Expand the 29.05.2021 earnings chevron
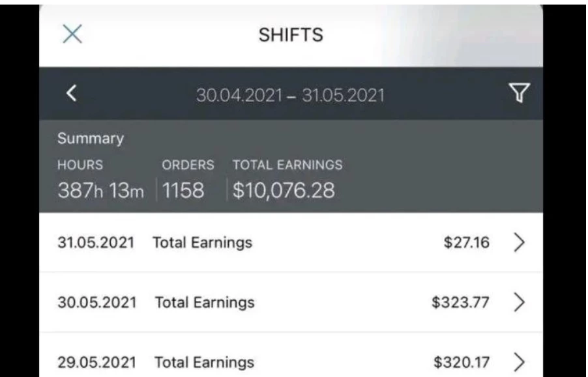 tap(519, 362)
